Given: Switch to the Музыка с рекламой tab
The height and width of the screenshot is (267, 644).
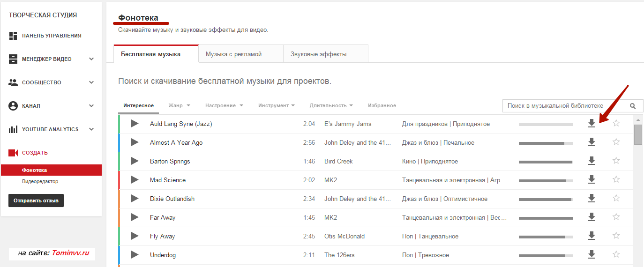Looking at the screenshot, I should 233,54.
